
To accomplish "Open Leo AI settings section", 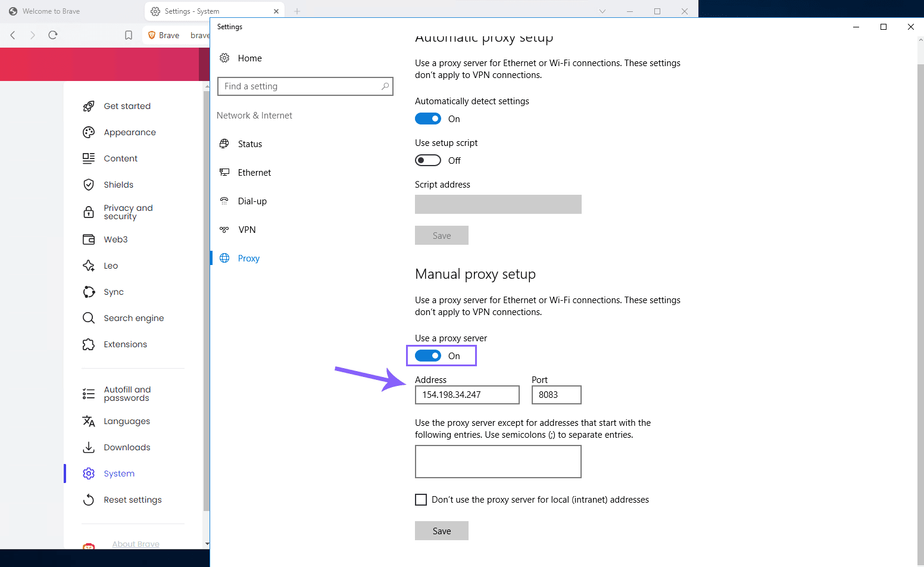I will coord(111,266).
